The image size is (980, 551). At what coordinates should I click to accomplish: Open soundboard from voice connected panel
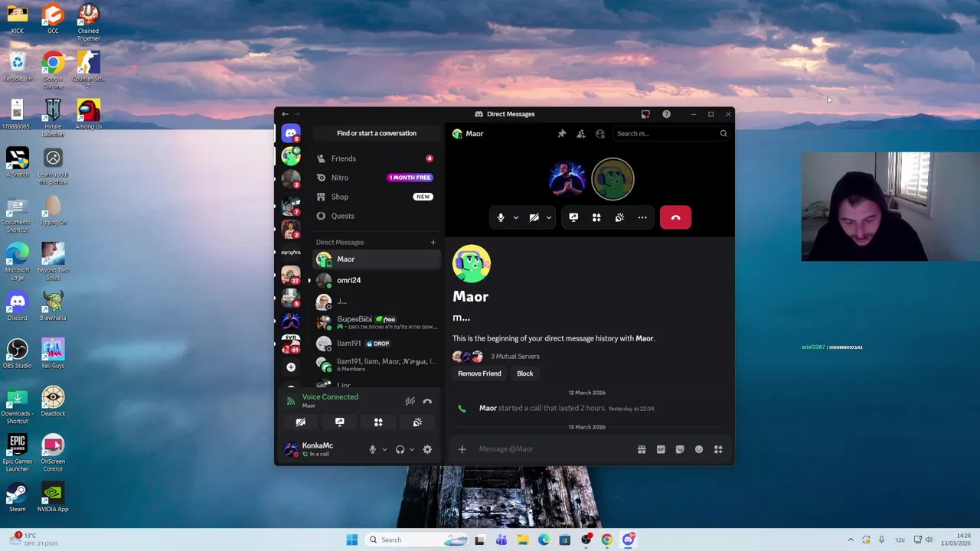tap(417, 422)
